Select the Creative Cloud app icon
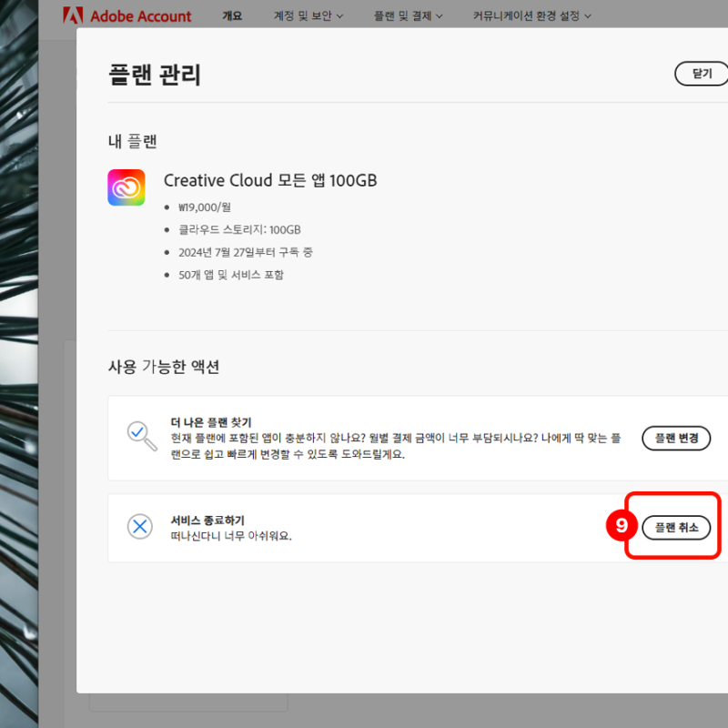 [x=126, y=186]
